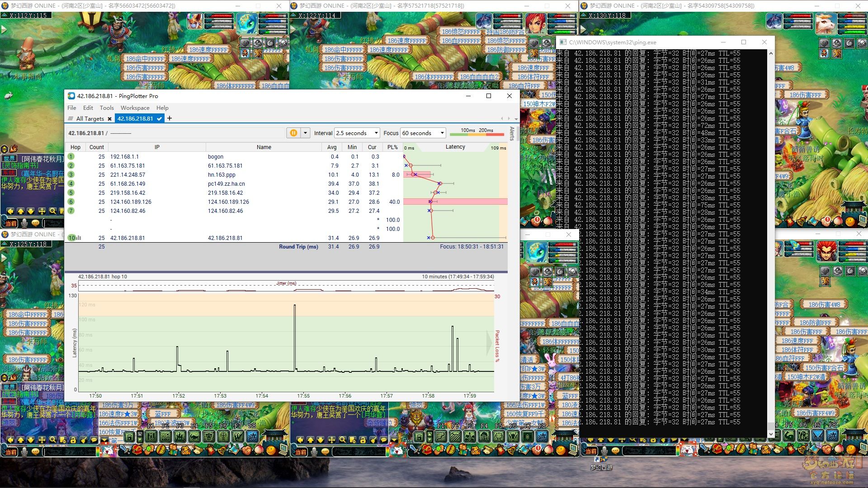The height and width of the screenshot is (488, 868).
Task: Click the golden bell icon in bottom-left game window
Action: click(222, 450)
